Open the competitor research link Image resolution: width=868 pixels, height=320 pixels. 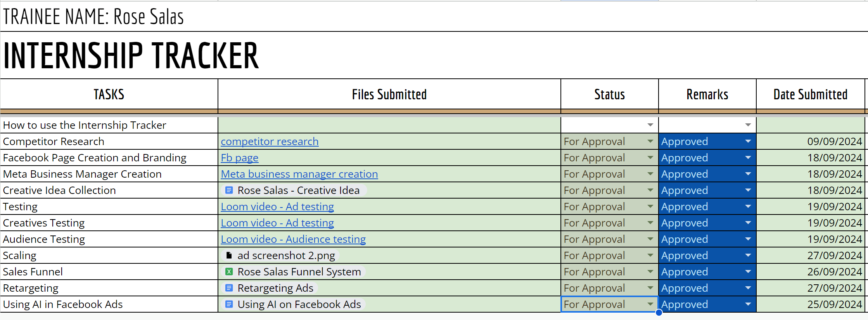270,142
